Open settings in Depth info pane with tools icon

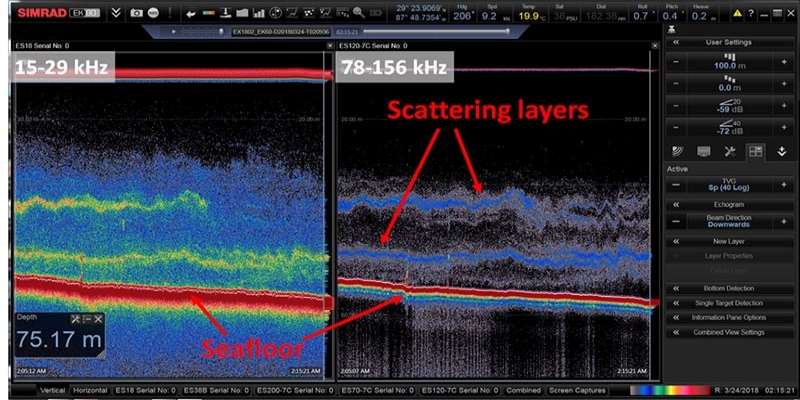click(x=76, y=319)
